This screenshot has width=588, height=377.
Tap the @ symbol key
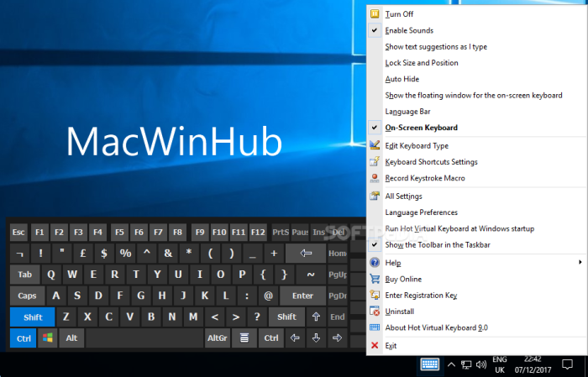(x=268, y=296)
